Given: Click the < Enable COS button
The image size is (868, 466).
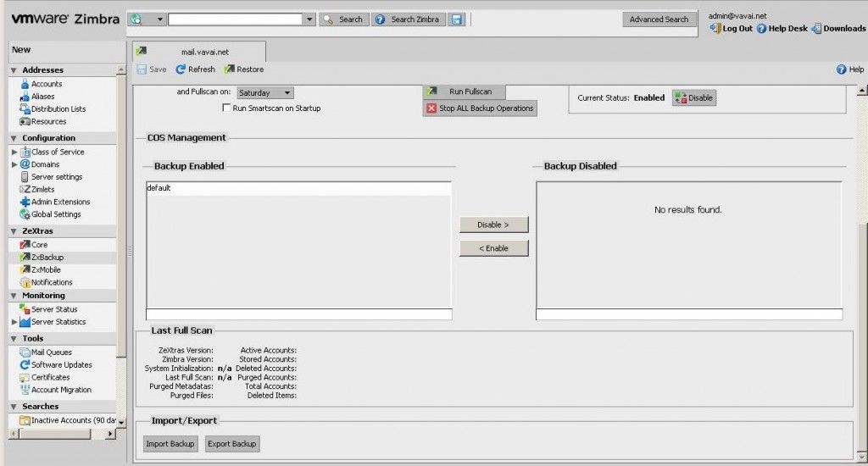Looking at the screenshot, I should click(494, 248).
